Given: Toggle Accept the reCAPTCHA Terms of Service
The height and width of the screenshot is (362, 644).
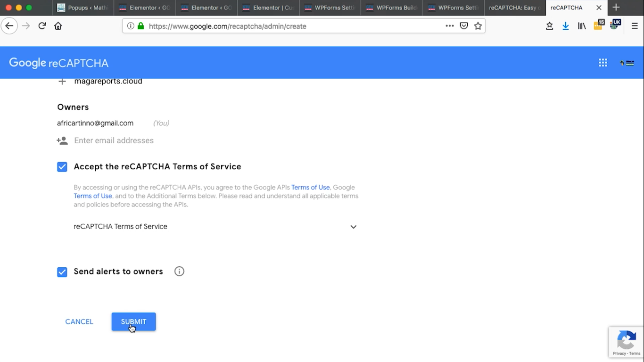Looking at the screenshot, I should [62, 167].
